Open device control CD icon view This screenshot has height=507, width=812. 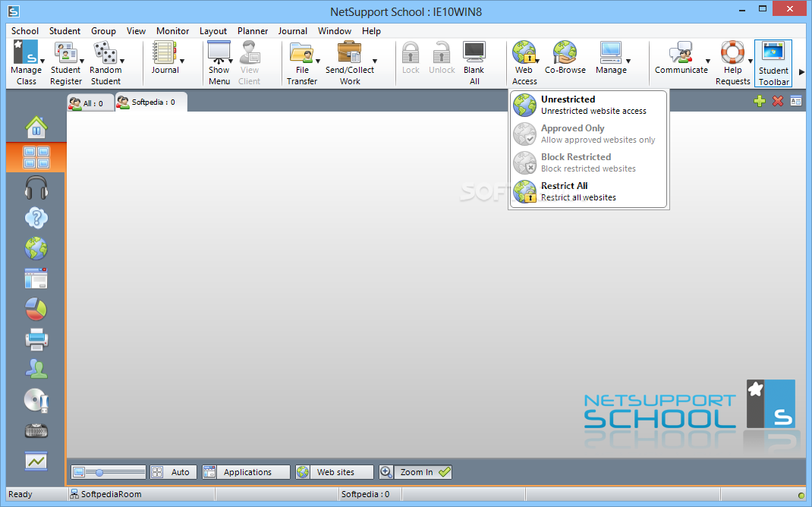(x=36, y=400)
